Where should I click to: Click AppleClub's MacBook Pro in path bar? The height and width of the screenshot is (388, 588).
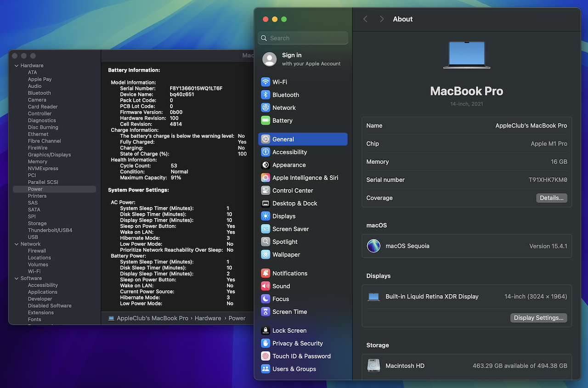pyautogui.click(x=152, y=318)
